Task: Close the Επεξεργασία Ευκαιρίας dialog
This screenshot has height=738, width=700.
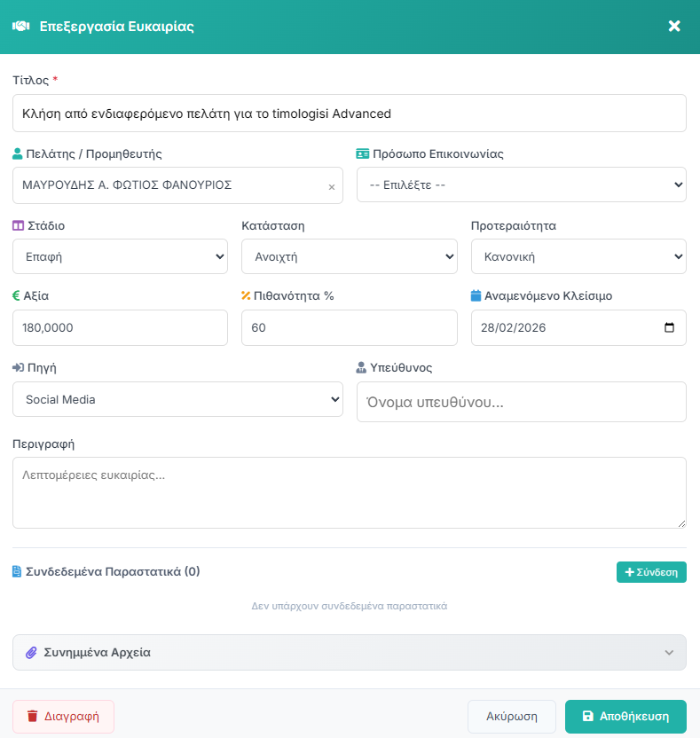Action: (x=674, y=26)
